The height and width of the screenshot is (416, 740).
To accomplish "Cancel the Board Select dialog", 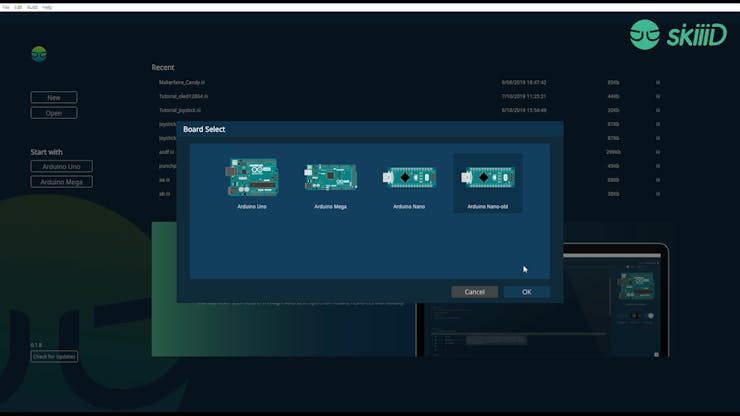I will 474,292.
